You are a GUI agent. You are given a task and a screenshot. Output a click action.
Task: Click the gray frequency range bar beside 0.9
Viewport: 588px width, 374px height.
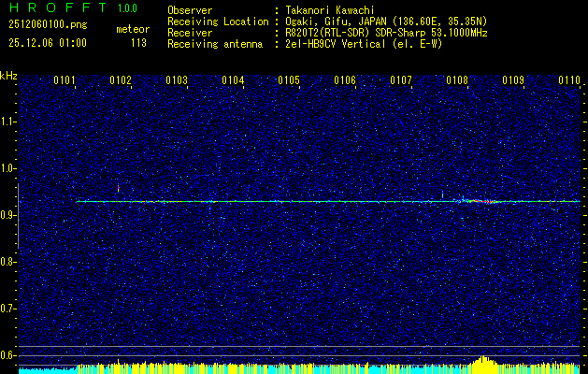click(x=18, y=216)
